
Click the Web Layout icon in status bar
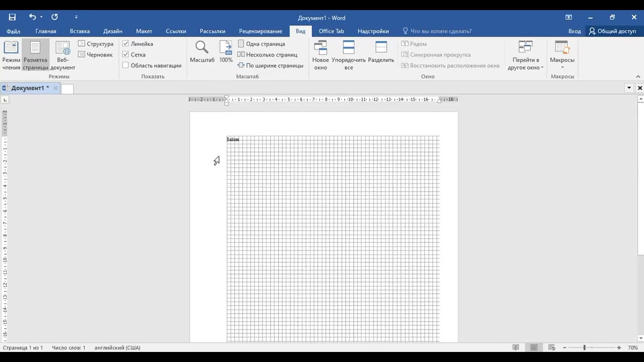click(552, 347)
